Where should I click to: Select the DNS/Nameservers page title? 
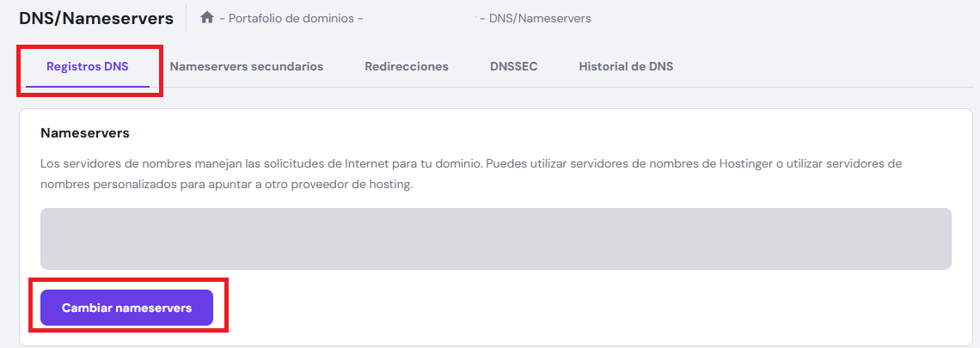tap(96, 18)
